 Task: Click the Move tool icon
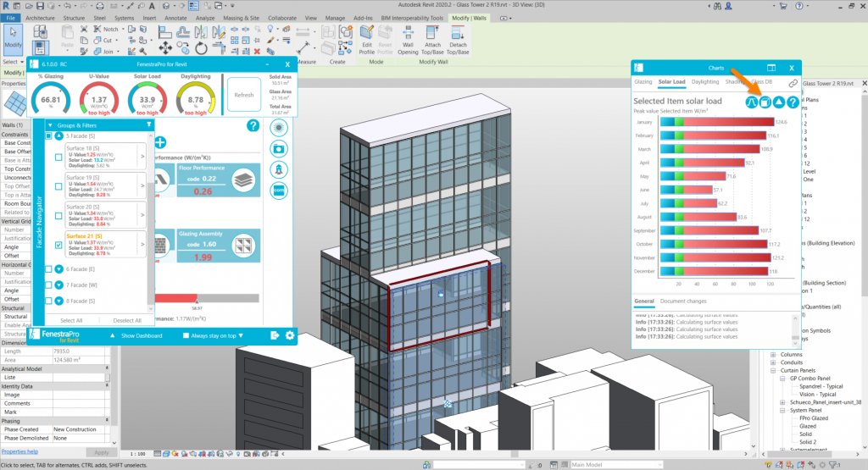(165, 48)
